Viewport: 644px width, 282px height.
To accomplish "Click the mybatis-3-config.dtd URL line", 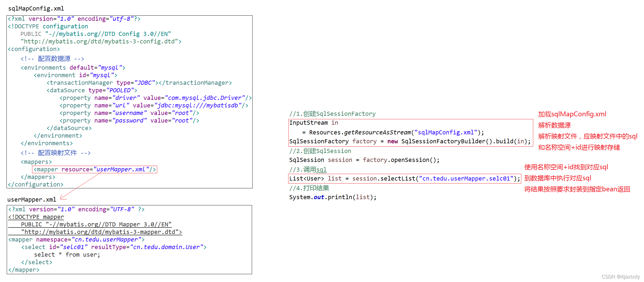I will (x=101, y=42).
